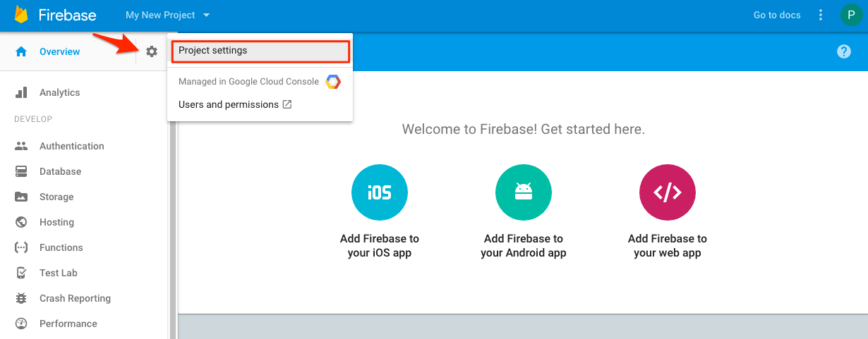Open the Database section
Image resolution: width=868 pixels, height=339 pixels.
[x=60, y=171]
